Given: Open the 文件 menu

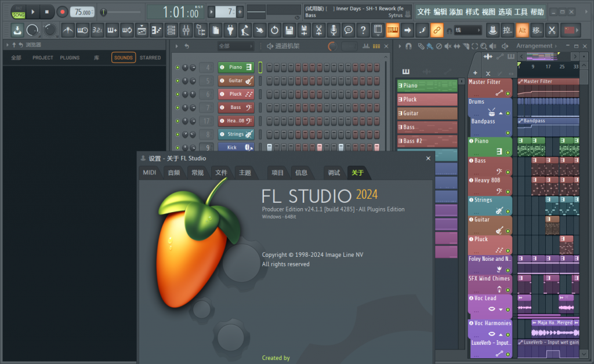Looking at the screenshot, I should click(424, 12).
